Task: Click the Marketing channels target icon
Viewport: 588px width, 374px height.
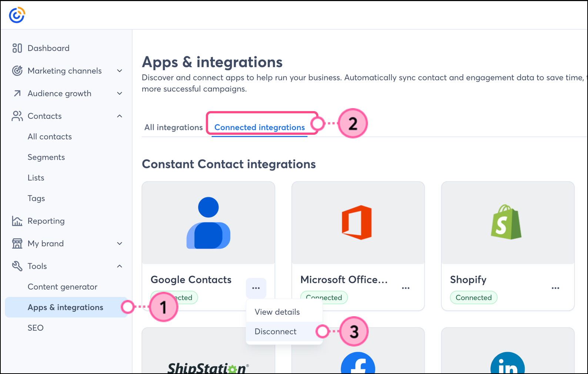Action: [x=17, y=71]
